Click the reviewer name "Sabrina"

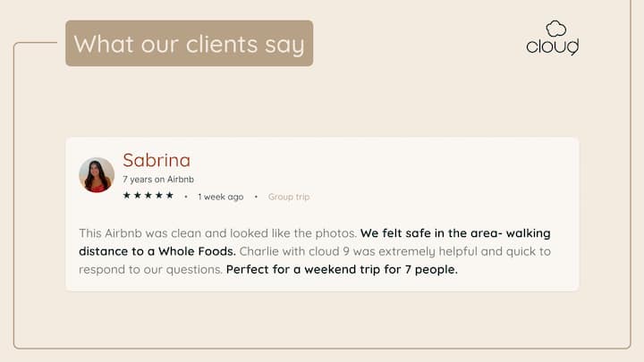[x=157, y=160]
